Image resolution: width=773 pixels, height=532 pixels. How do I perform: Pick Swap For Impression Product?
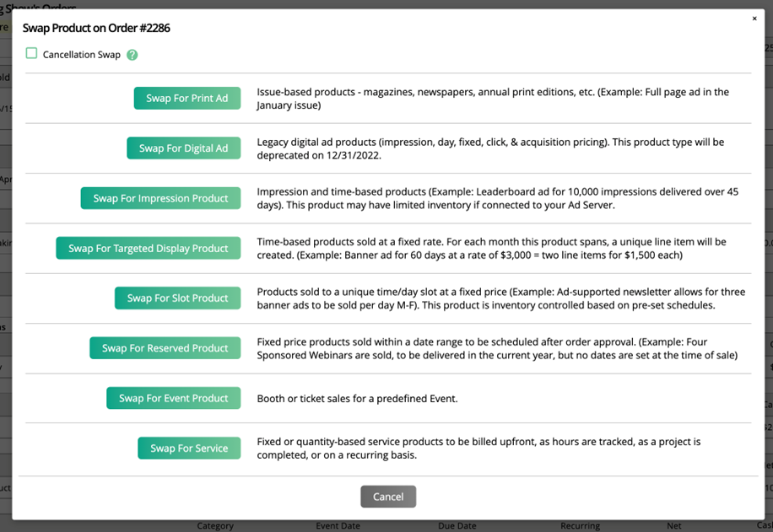(x=160, y=198)
